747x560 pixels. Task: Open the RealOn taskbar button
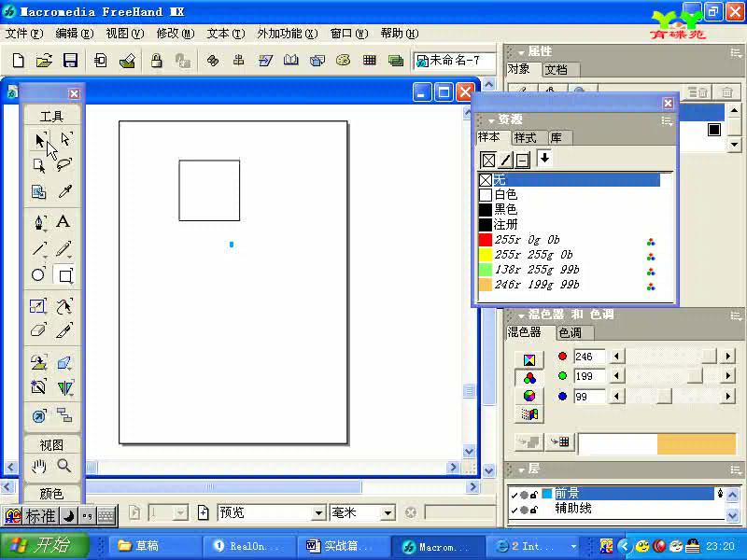248,546
